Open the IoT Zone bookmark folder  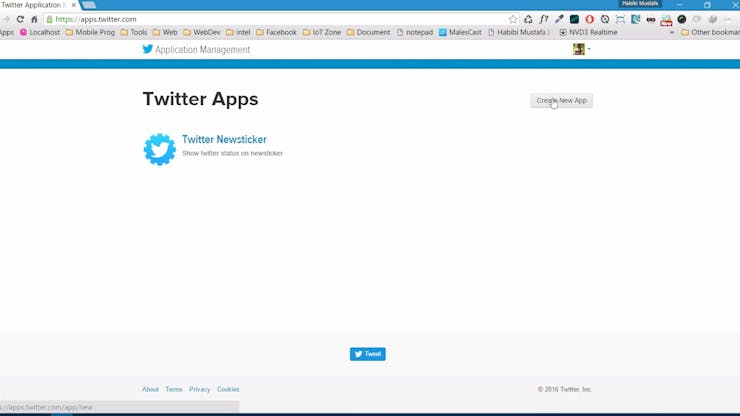tap(322, 32)
